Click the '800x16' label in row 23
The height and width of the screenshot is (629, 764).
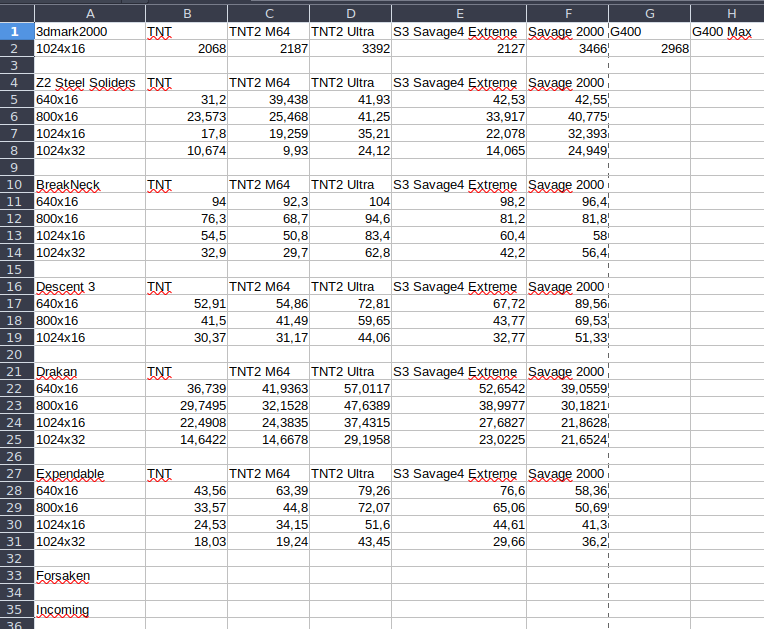tap(90, 406)
